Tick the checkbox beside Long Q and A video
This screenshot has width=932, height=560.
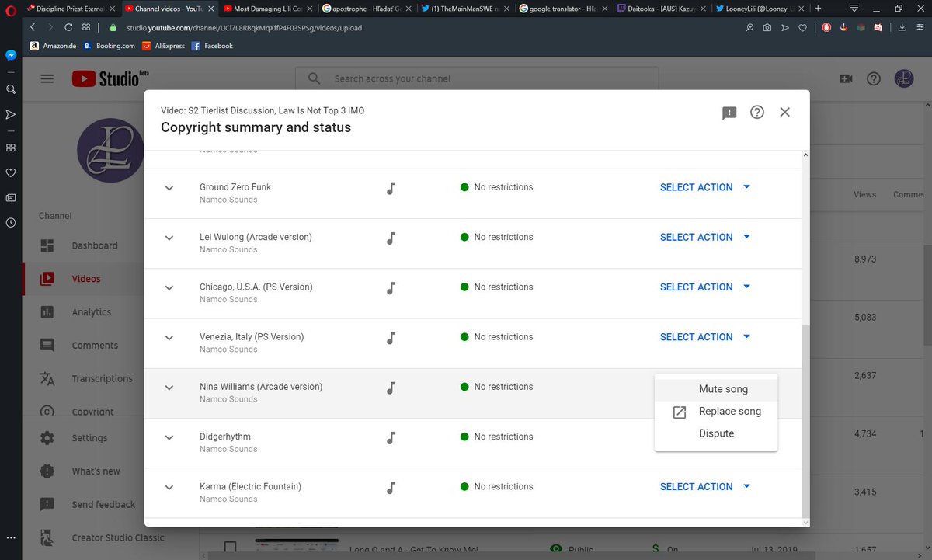coord(230,548)
